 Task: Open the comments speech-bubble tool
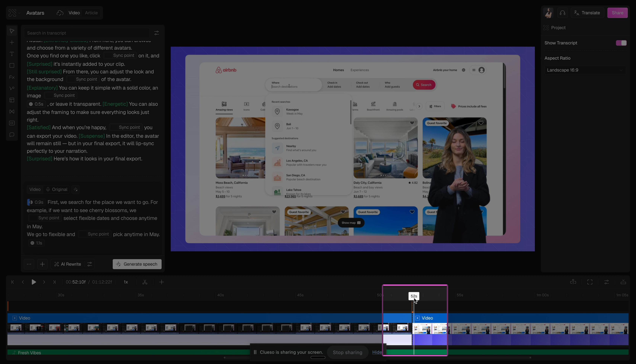click(x=12, y=135)
